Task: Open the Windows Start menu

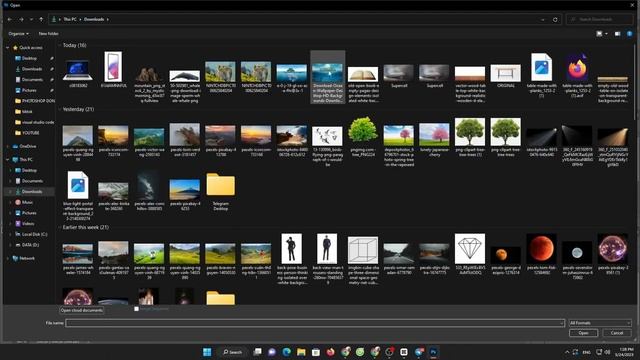Action: pyautogui.click(x=207, y=352)
